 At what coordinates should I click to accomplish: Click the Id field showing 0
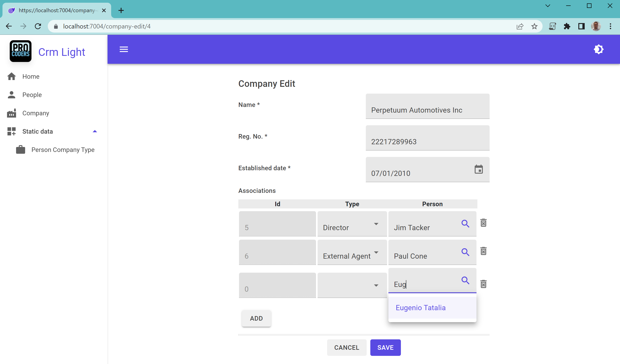[277, 285]
